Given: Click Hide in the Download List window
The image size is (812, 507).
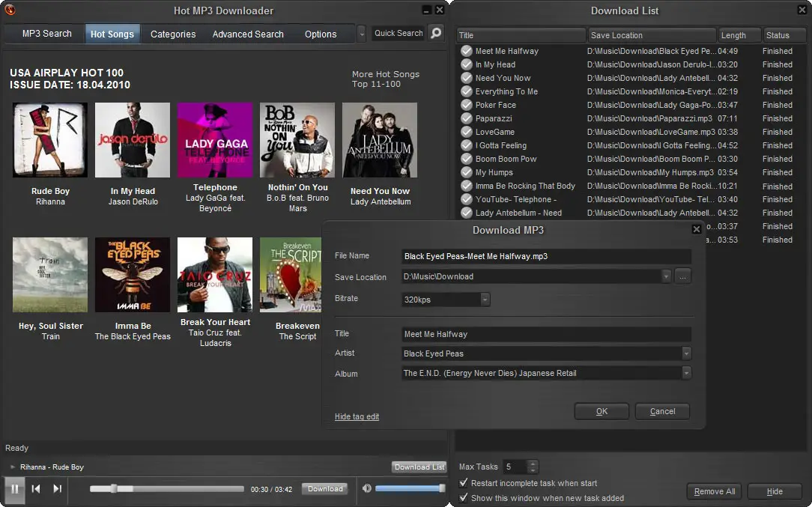Looking at the screenshot, I should [775, 491].
